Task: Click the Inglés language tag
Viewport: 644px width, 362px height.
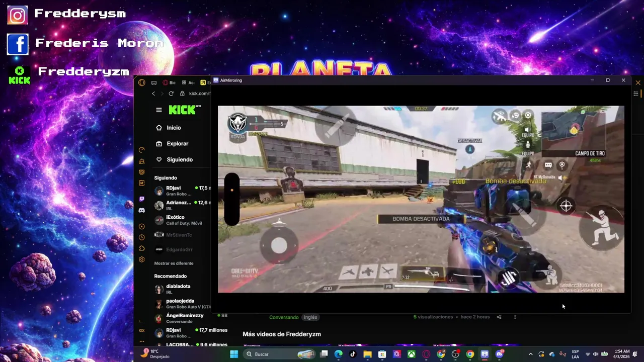Action: coord(310,317)
